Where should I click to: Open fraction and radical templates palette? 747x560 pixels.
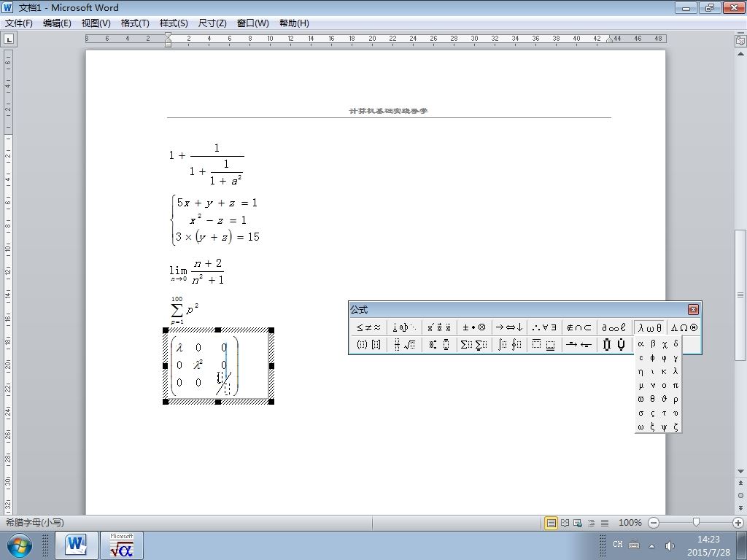tap(403, 344)
